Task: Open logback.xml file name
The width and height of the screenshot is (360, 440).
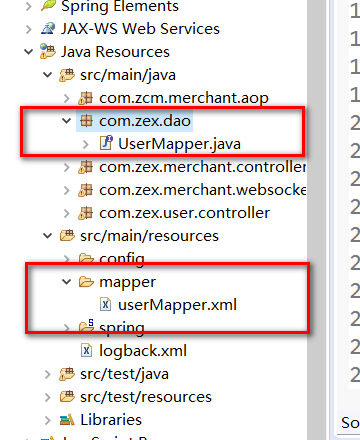Action: coord(143,351)
